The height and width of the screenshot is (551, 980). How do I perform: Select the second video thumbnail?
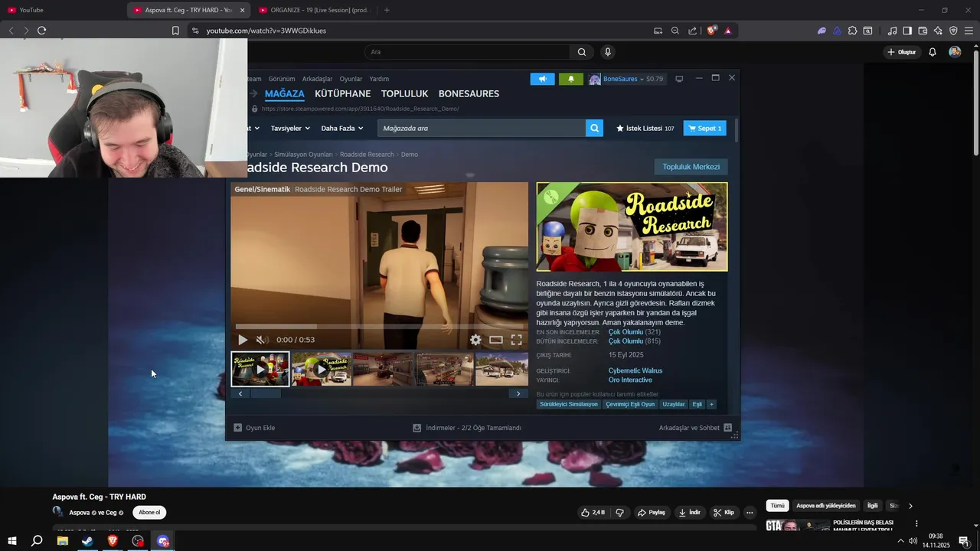click(x=322, y=370)
